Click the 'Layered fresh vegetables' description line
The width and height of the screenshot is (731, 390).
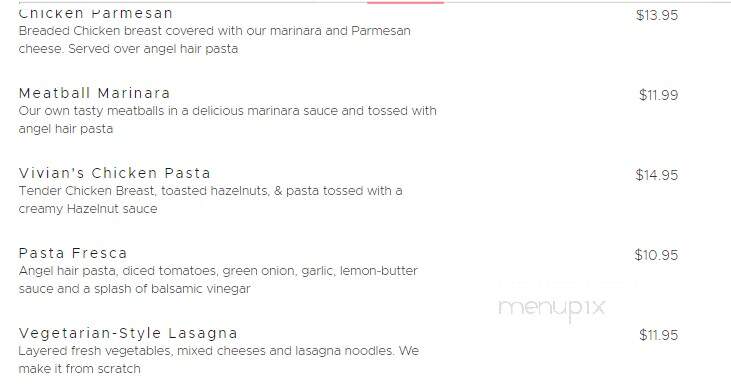(219, 351)
